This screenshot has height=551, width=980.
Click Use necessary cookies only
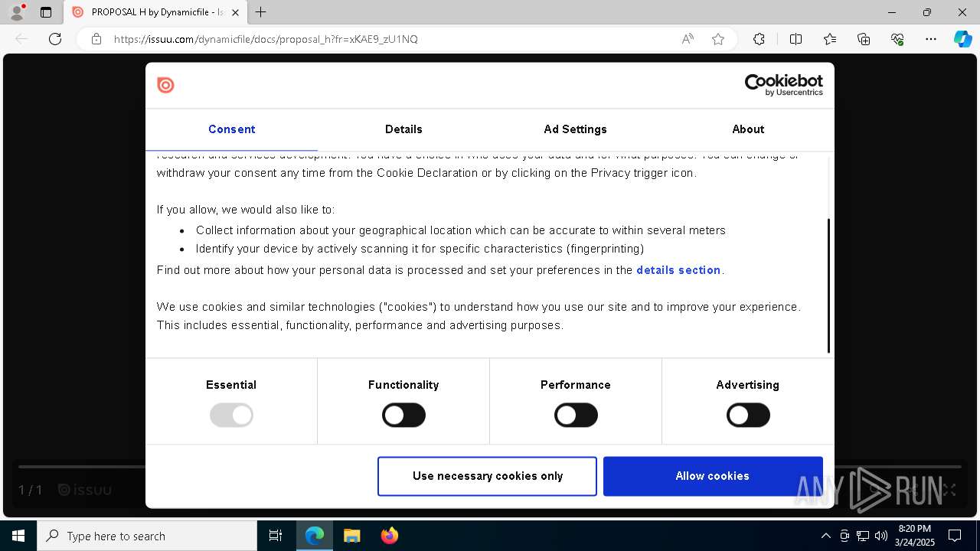click(487, 476)
